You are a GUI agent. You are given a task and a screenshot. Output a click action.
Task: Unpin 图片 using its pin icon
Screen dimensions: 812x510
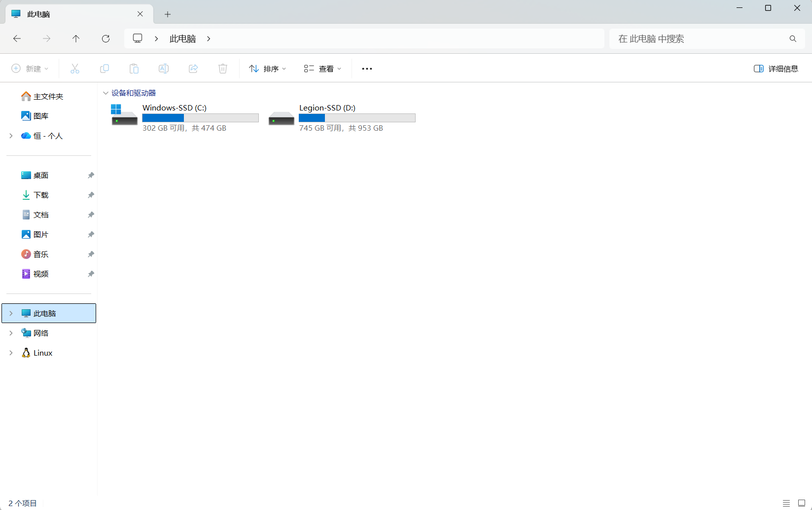click(x=91, y=234)
